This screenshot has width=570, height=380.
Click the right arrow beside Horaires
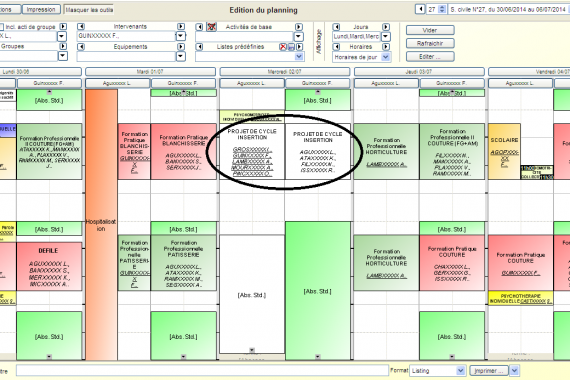pos(386,47)
